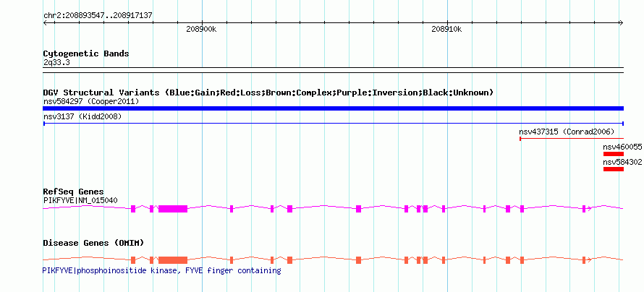
Task: Click the 2q33.3 cytogenetic band label
Action: (x=56, y=63)
